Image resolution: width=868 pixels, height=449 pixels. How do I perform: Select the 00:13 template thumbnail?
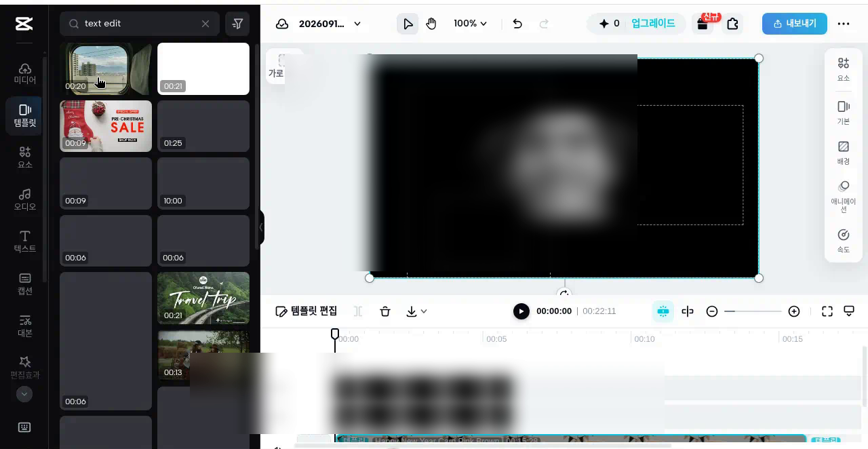pos(203,355)
